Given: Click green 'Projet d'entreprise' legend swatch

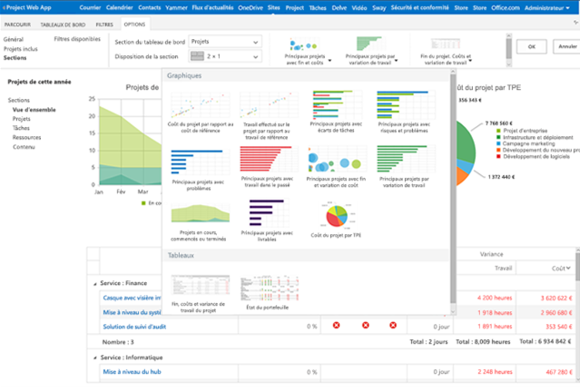Looking at the screenshot, I should [498, 131].
